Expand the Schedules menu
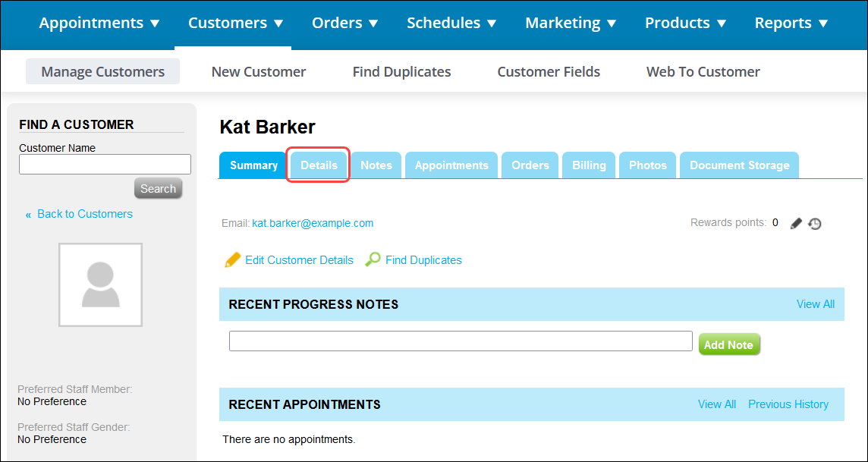 tap(451, 24)
